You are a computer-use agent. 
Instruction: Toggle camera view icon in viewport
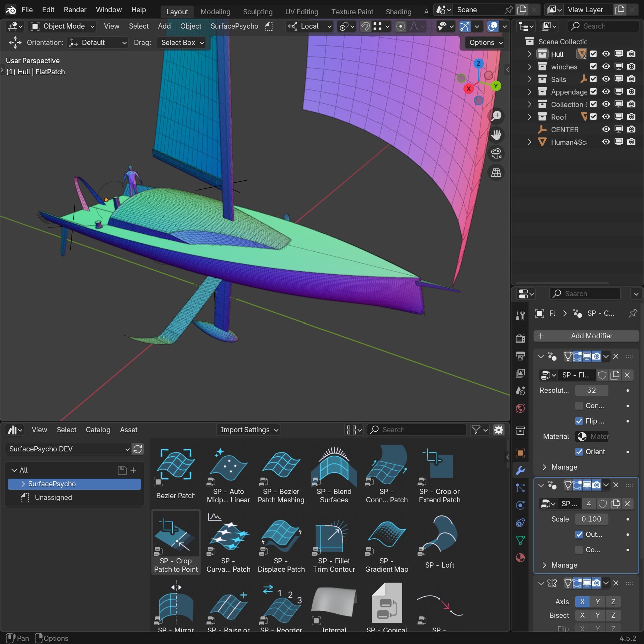(496, 153)
